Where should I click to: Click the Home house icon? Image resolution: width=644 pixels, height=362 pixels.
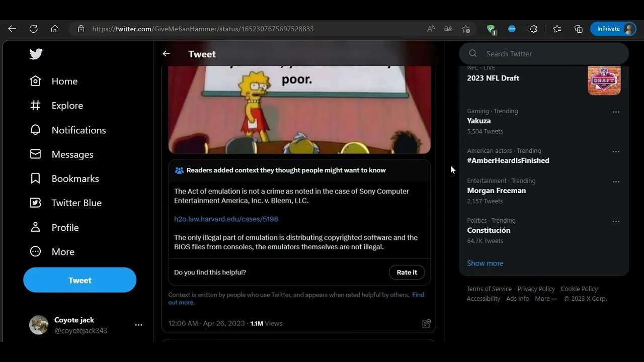(35, 81)
